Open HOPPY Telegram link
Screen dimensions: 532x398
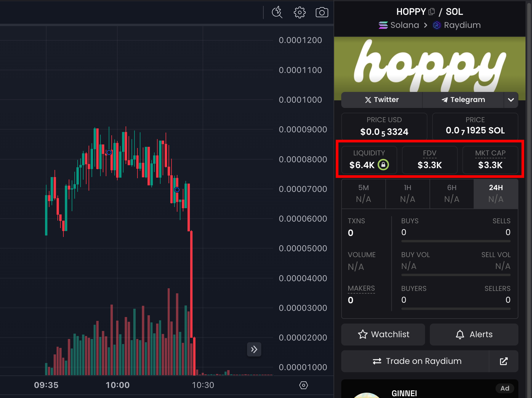[463, 100]
